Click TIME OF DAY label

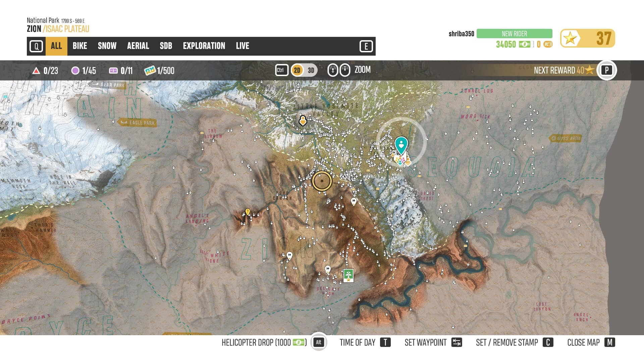pyautogui.click(x=357, y=343)
